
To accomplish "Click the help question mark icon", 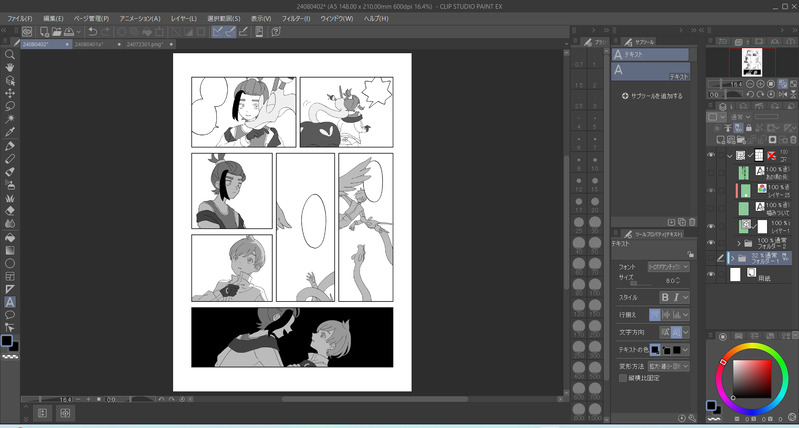I will tap(276, 32).
